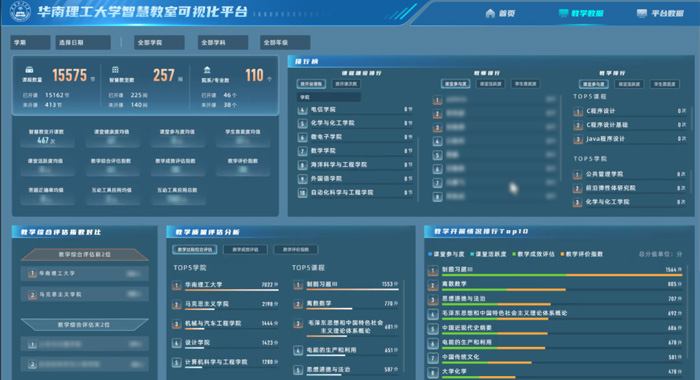Toggle 课堂活跃度 under the middle 教师排行 list
700x380 pixels.
pyautogui.click(x=491, y=84)
